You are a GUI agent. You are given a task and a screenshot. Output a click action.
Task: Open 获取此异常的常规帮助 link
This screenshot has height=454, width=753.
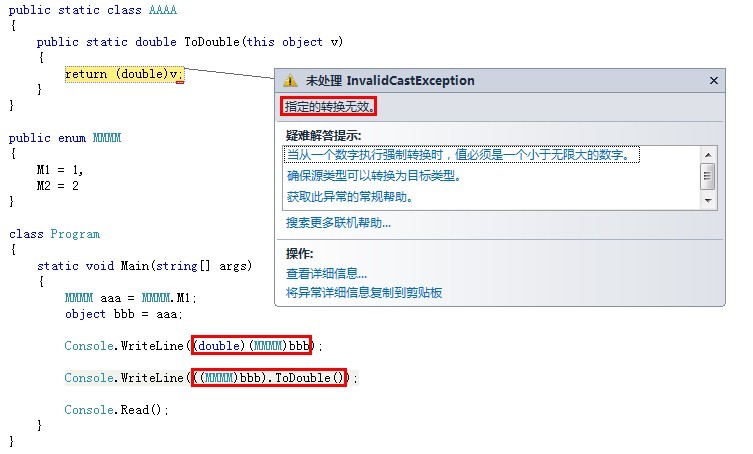[350, 196]
